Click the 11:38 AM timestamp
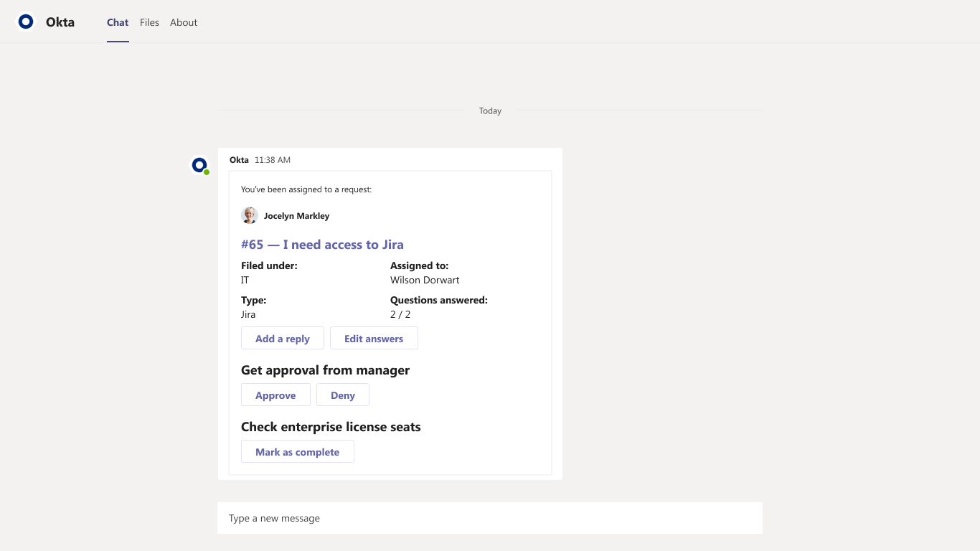The width and height of the screenshot is (980, 551). [273, 160]
